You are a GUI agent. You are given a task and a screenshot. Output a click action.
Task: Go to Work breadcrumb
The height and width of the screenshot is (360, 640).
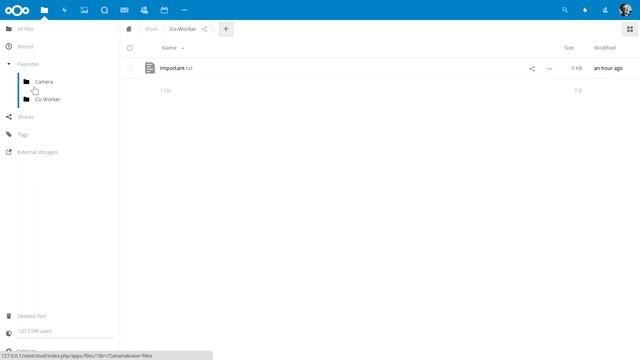[x=151, y=29]
